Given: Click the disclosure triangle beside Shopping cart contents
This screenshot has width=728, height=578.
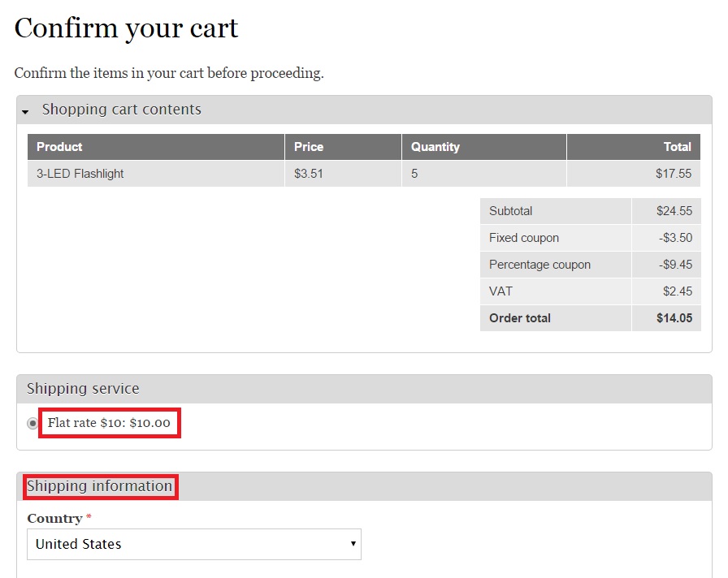Looking at the screenshot, I should pyautogui.click(x=25, y=110).
